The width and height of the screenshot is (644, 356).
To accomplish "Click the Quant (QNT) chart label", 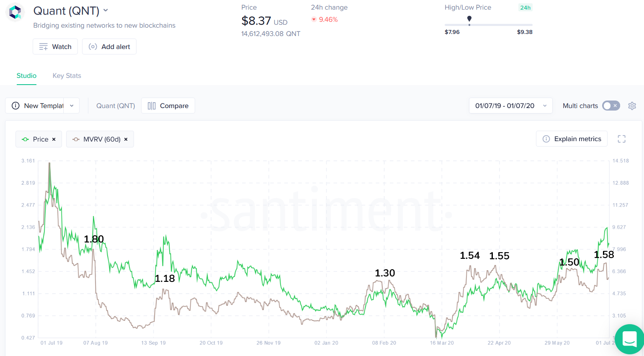I will click(116, 106).
